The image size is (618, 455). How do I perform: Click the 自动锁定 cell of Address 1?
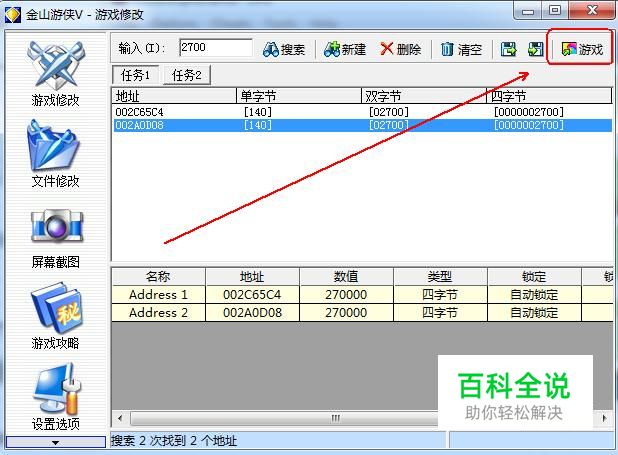pos(534,295)
